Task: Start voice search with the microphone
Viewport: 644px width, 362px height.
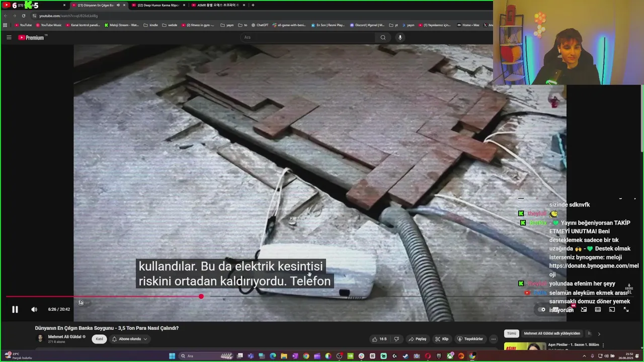Action: click(x=400, y=37)
